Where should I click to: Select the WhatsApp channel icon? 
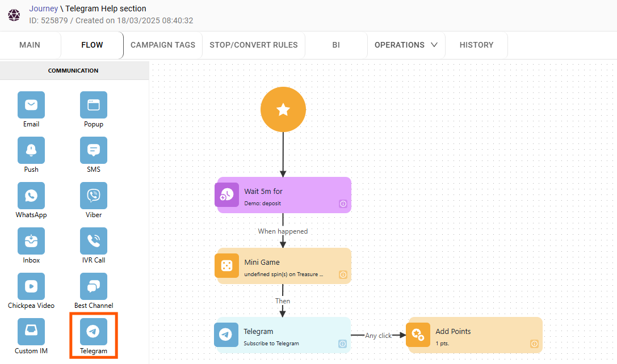pos(31,196)
